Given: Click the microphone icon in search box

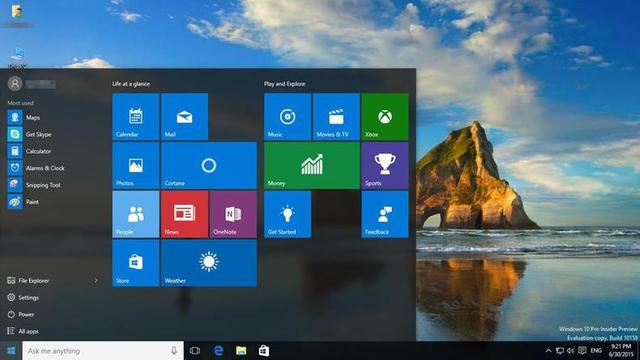Looking at the screenshot, I should (x=174, y=351).
